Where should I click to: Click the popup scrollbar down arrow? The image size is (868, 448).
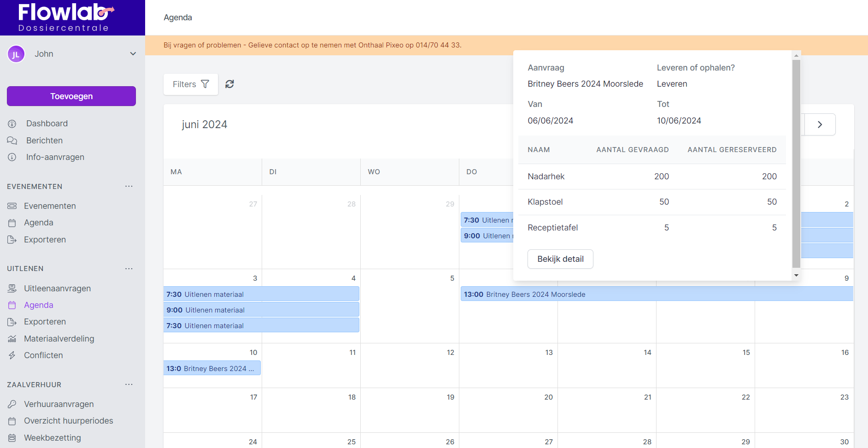point(796,275)
